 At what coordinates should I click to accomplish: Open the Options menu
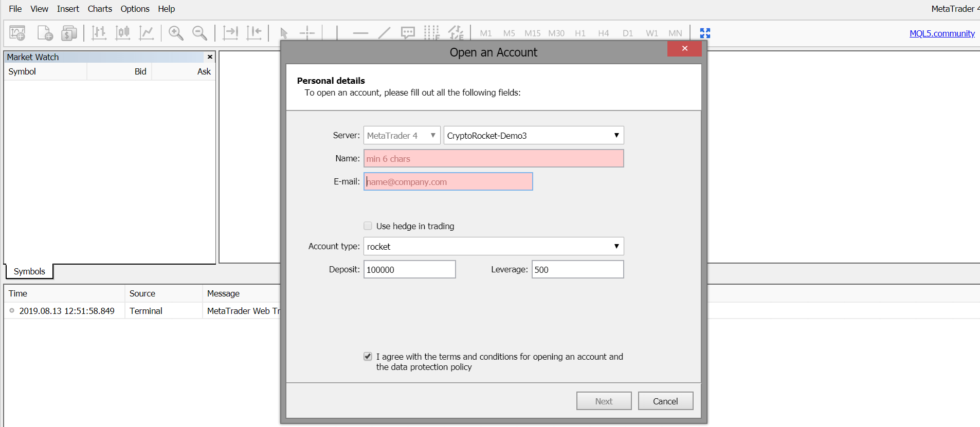[x=135, y=9]
